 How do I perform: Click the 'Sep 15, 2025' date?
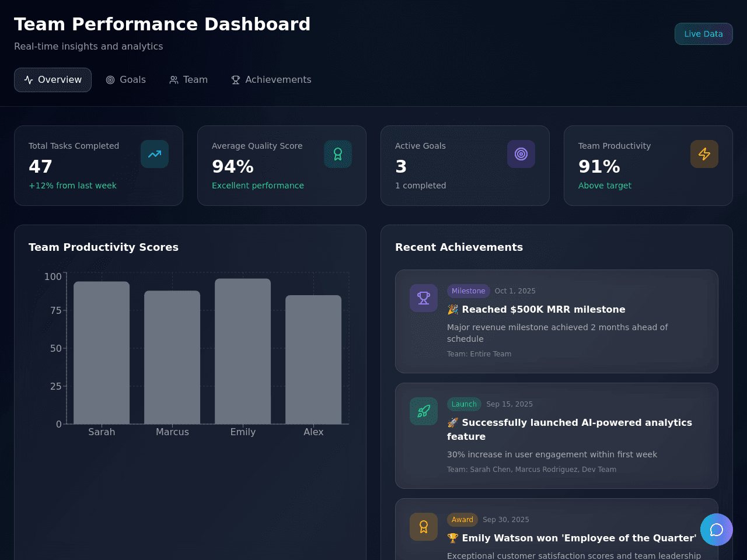(509, 404)
